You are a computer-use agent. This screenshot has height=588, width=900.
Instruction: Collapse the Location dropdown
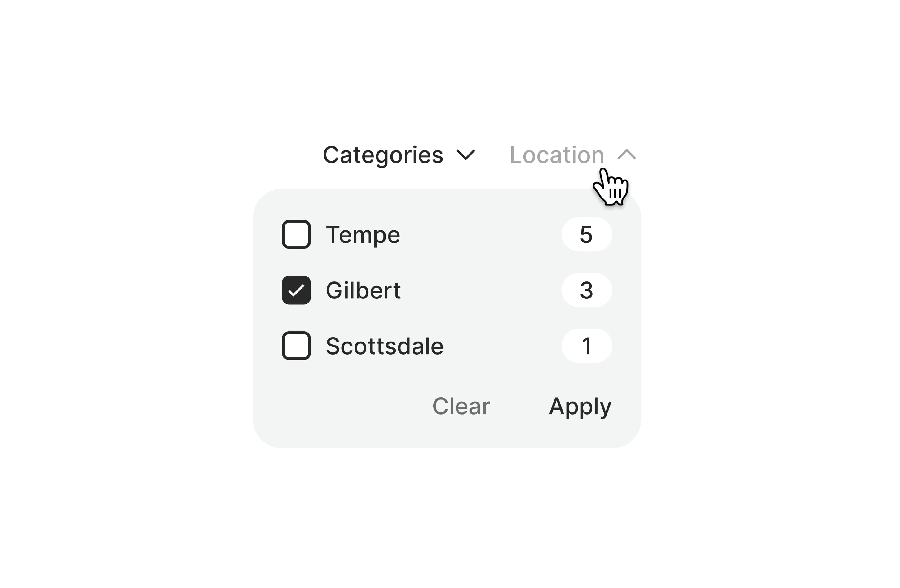click(x=557, y=155)
